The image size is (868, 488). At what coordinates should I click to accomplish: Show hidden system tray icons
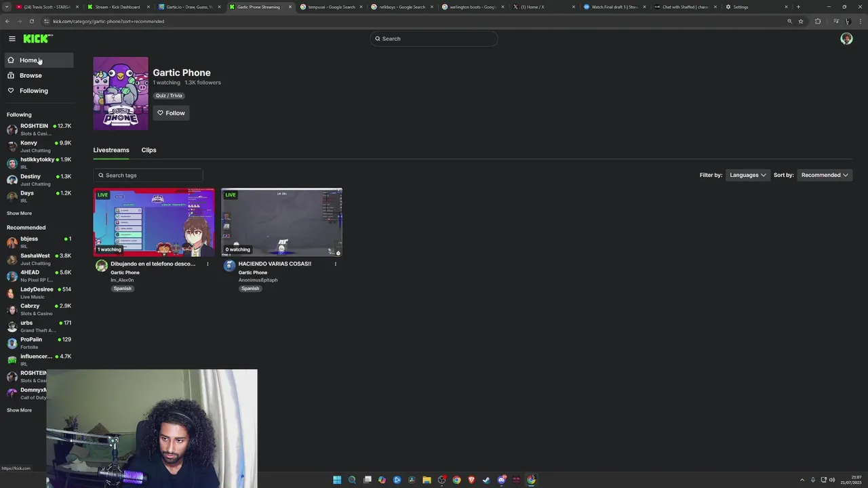point(802,480)
